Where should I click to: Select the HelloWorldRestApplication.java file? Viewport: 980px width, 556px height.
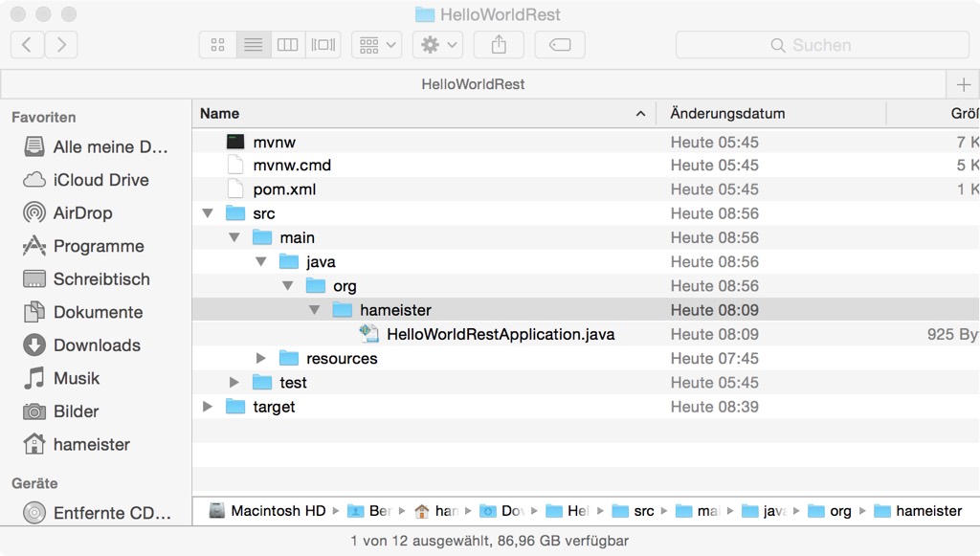pyautogui.click(x=500, y=335)
